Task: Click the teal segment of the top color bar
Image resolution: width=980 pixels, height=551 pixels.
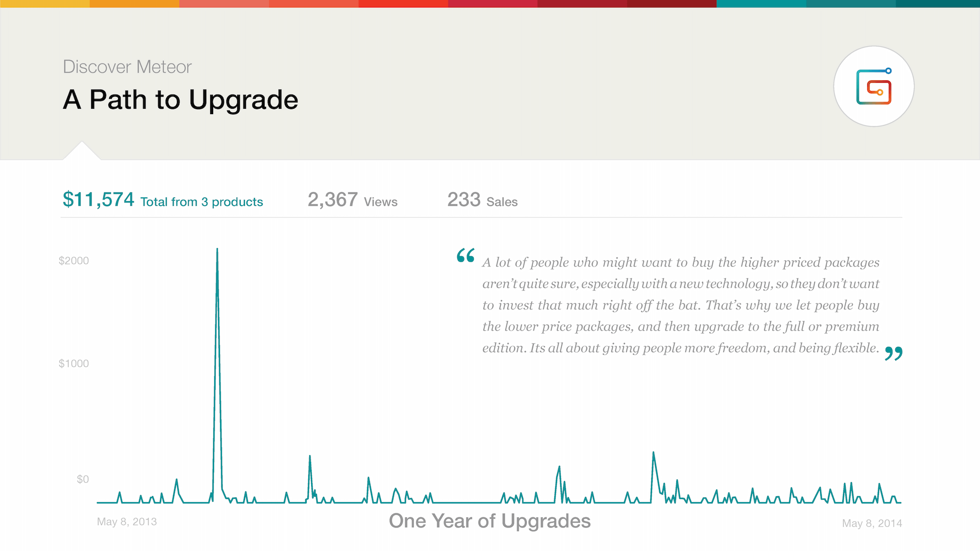Action: point(761,3)
